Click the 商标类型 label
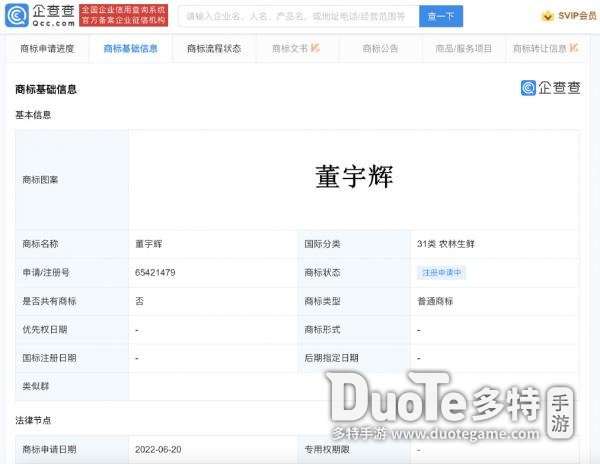Screen dimensions: 600x464 click(322, 301)
